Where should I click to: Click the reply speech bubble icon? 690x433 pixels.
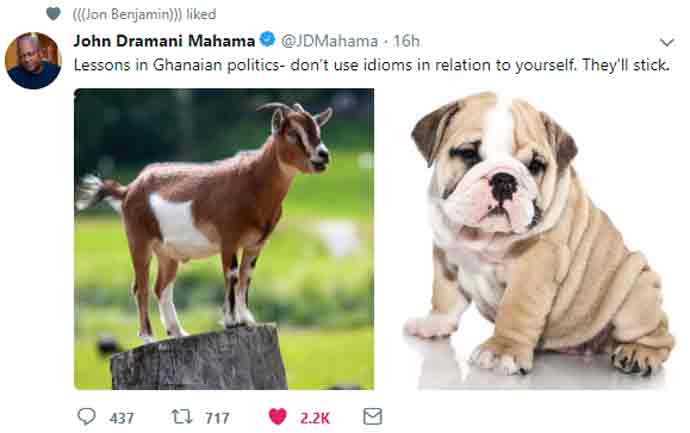(87, 416)
